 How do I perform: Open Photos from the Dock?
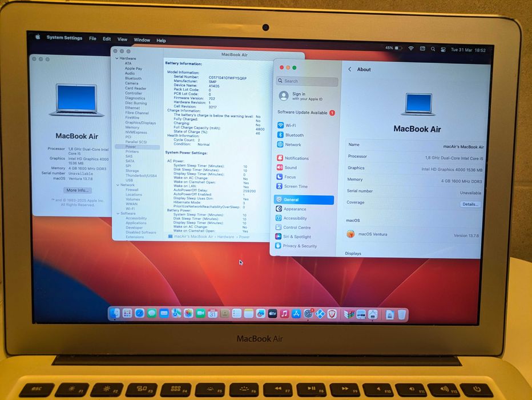(188, 313)
